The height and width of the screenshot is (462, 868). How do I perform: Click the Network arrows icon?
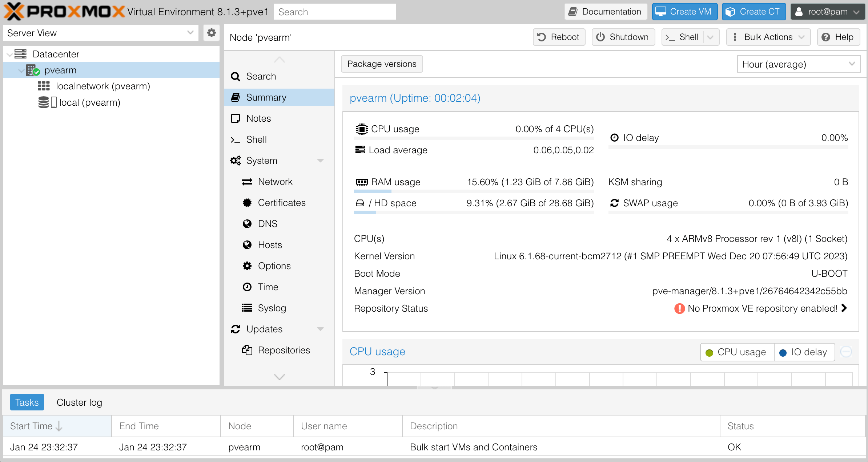pos(247,182)
